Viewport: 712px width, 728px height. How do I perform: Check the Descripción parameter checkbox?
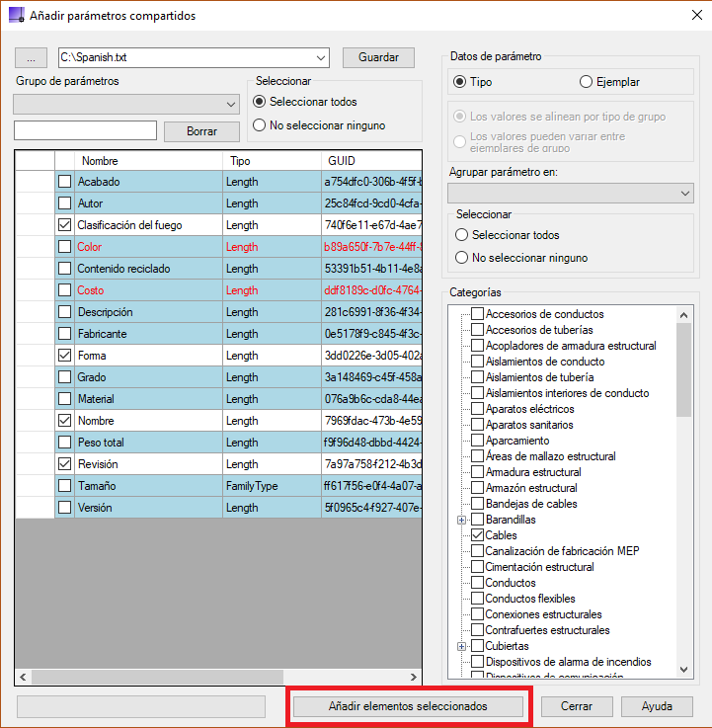point(64,311)
